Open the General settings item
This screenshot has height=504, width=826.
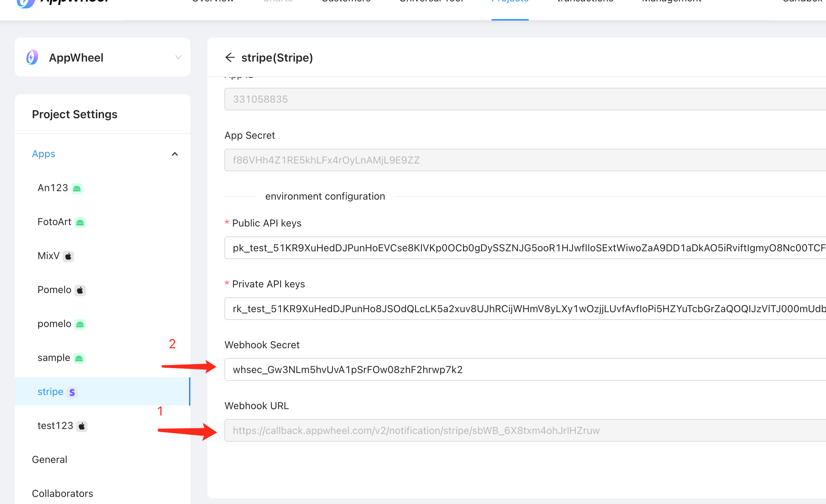[x=50, y=459]
